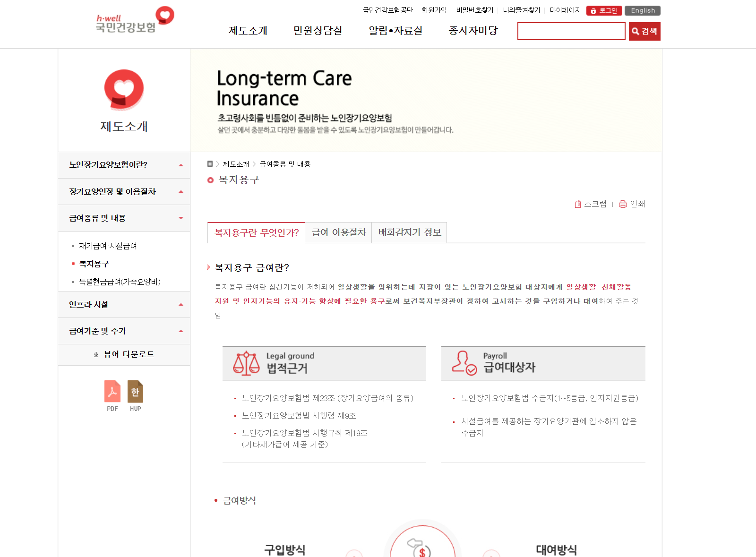
Task: Click the download arrow next to 뷰어 다운로드
Action: pyautogui.click(x=96, y=354)
